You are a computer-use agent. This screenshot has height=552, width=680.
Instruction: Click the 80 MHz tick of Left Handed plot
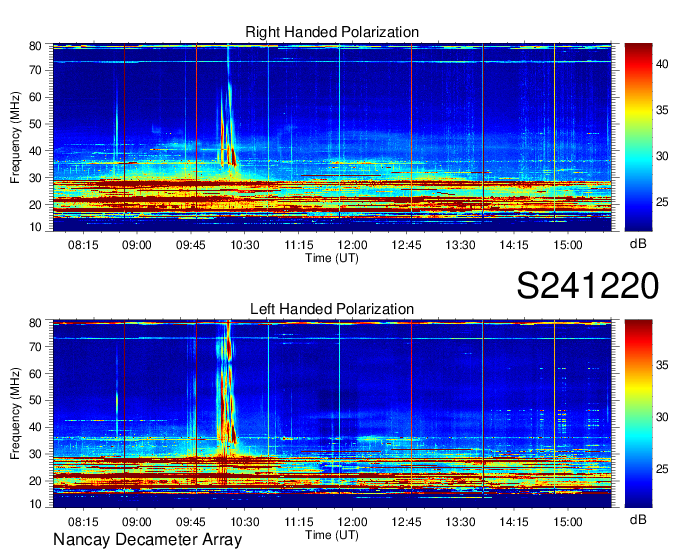[36, 323]
